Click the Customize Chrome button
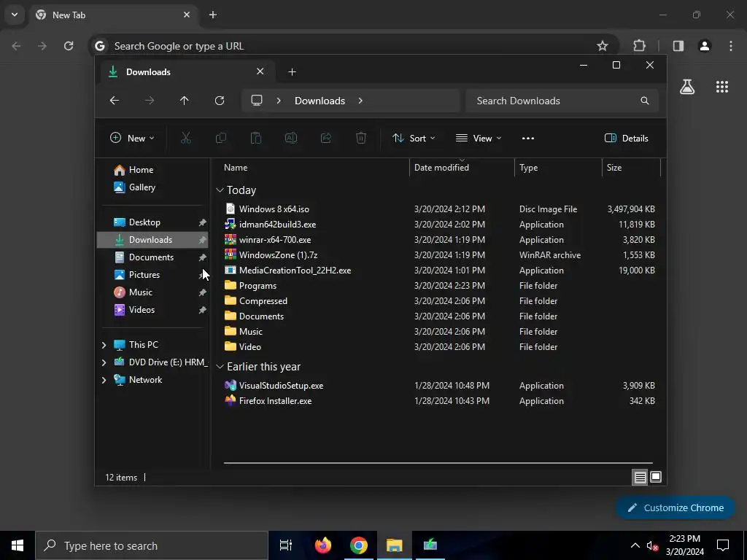The height and width of the screenshot is (560, 747). click(676, 507)
